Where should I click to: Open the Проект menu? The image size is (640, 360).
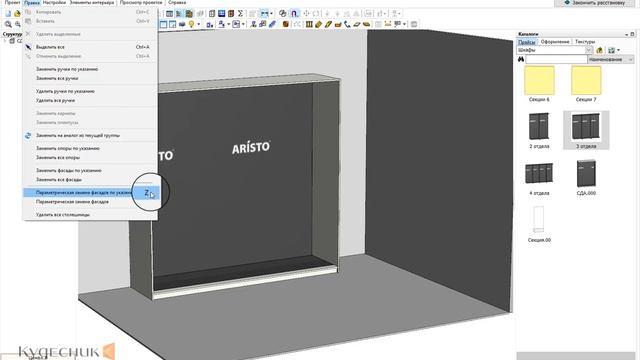(x=12, y=2)
